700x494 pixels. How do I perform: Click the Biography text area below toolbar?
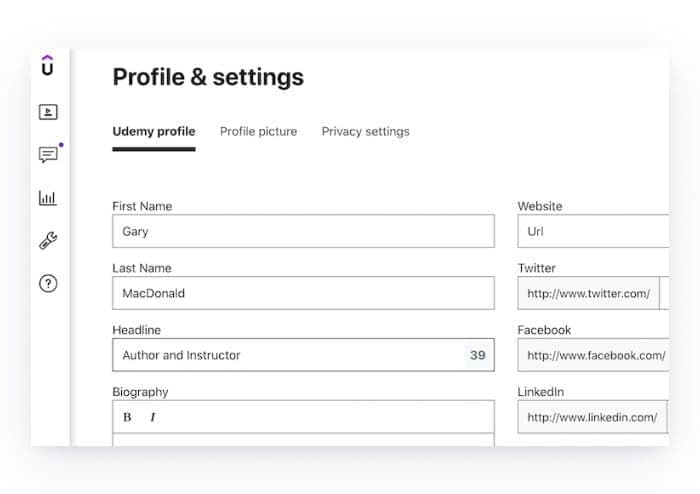click(304, 440)
